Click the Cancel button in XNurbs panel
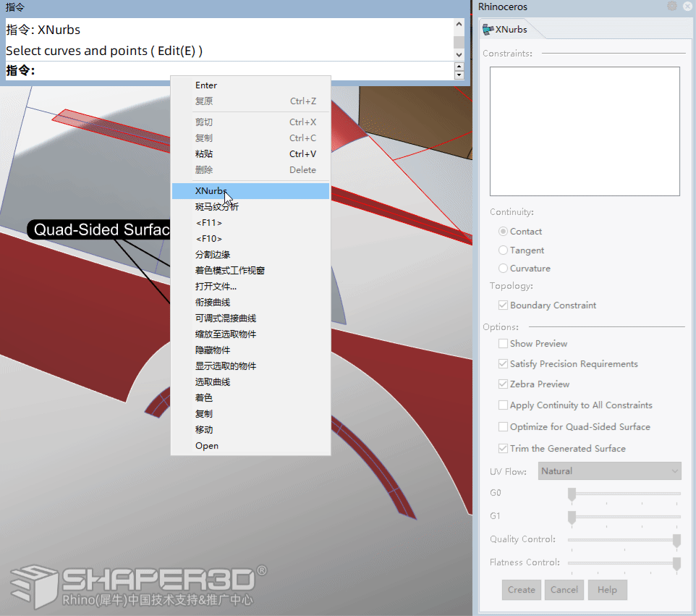The width and height of the screenshot is (696, 616). (564, 590)
